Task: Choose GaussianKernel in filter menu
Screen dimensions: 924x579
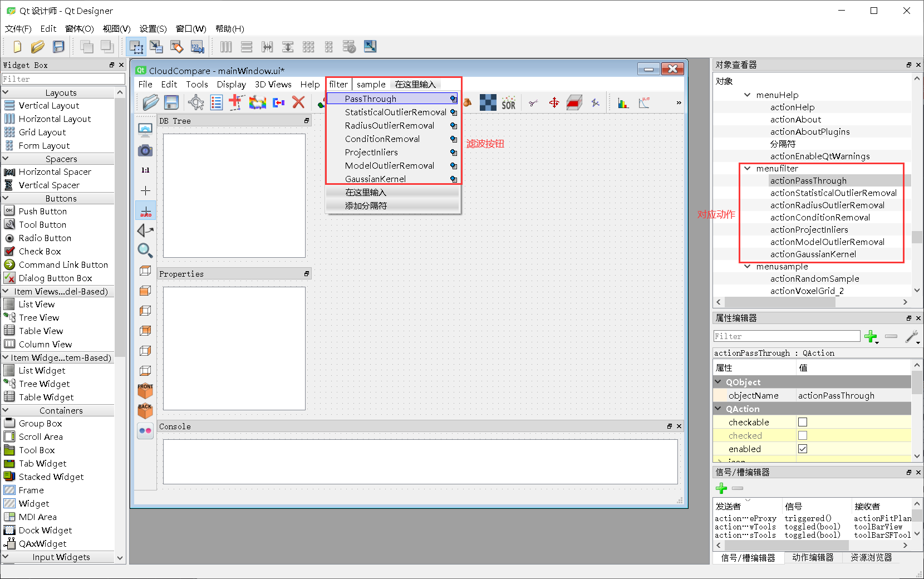Action: click(x=393, y=179)
